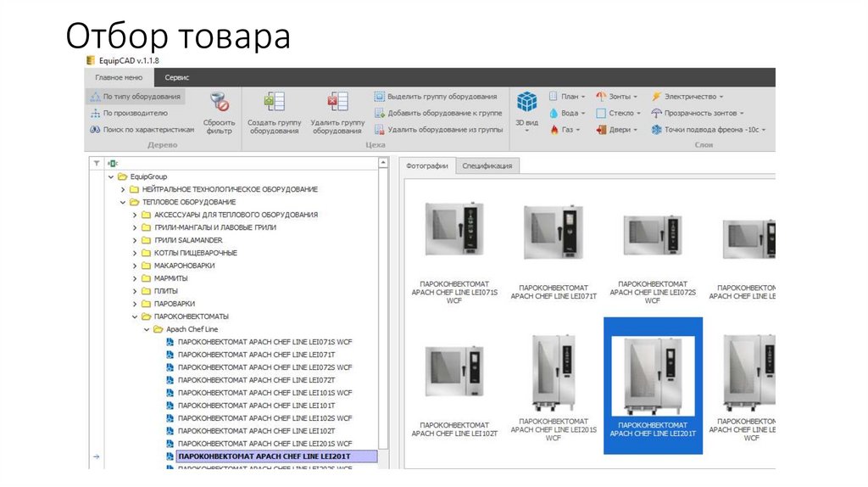
Task: Click document icon of LEI101T row
Action: pyautogui.click(x=170, y=406)
